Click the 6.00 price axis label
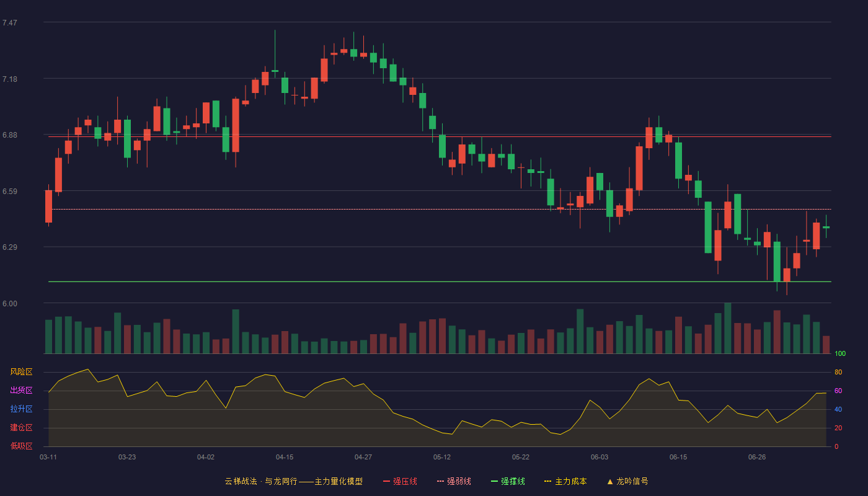The width and height of the screenshot is (868, 496). tap(10, 304)
